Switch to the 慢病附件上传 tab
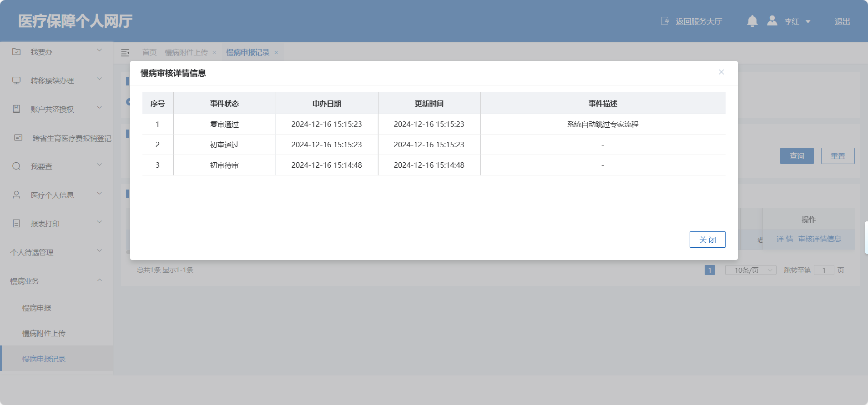Image resolution: width=868 pixels, height=405 pixels. point(186,53)
